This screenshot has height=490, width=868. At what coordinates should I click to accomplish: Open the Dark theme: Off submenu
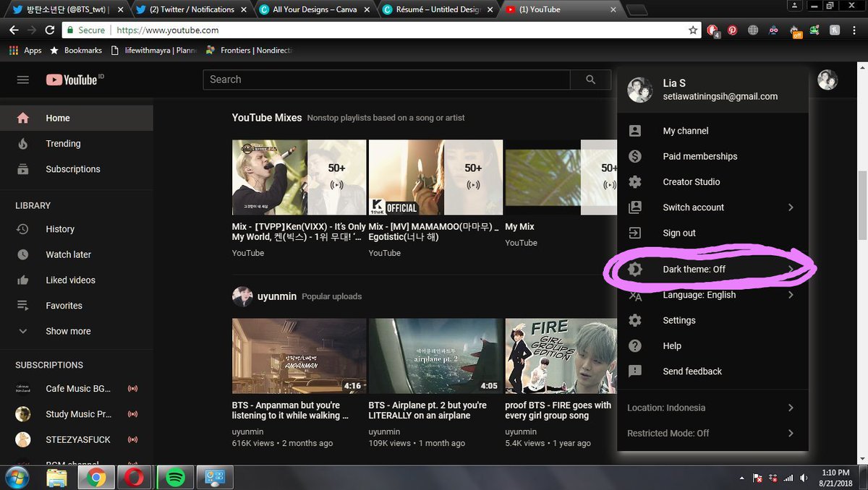(x=712, y=270)
